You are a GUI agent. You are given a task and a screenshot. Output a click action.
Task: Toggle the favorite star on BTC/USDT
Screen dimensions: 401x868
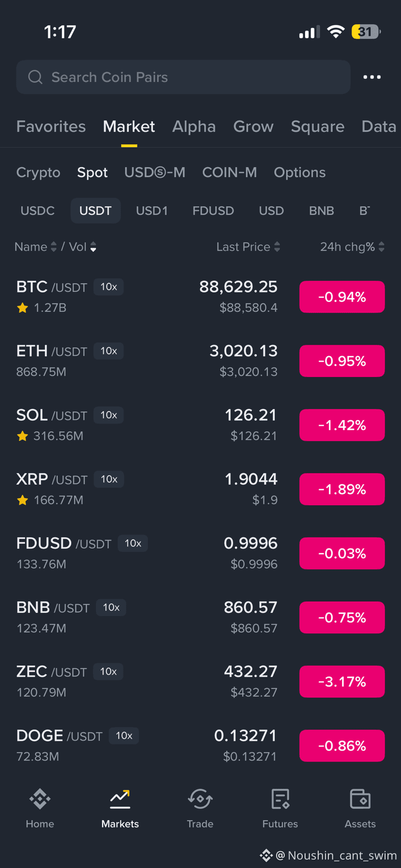[x=22, y=308]
